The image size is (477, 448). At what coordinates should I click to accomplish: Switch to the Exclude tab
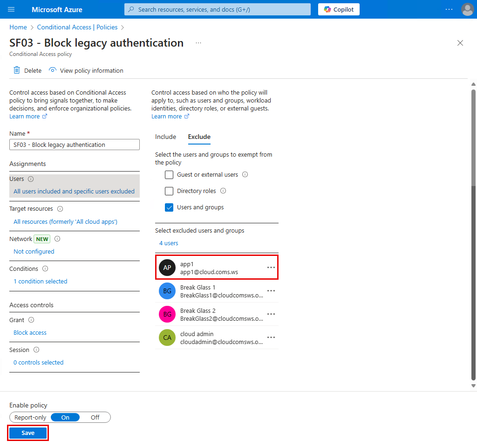(199, 137)
